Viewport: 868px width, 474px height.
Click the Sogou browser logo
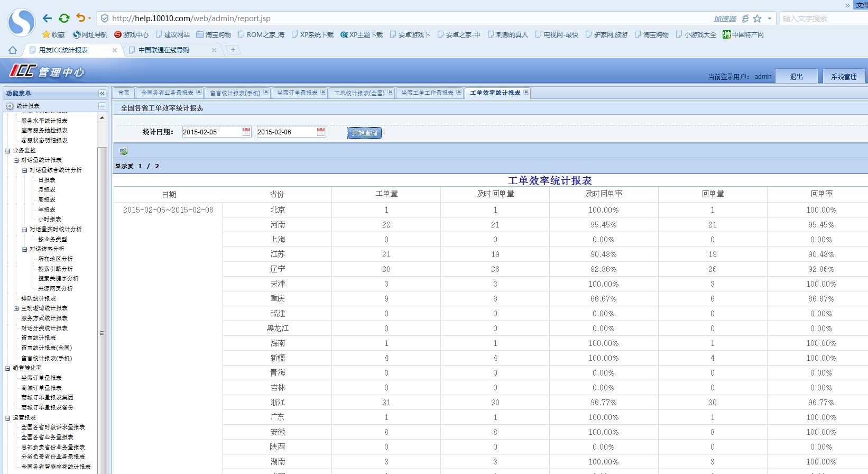point(21,22)
